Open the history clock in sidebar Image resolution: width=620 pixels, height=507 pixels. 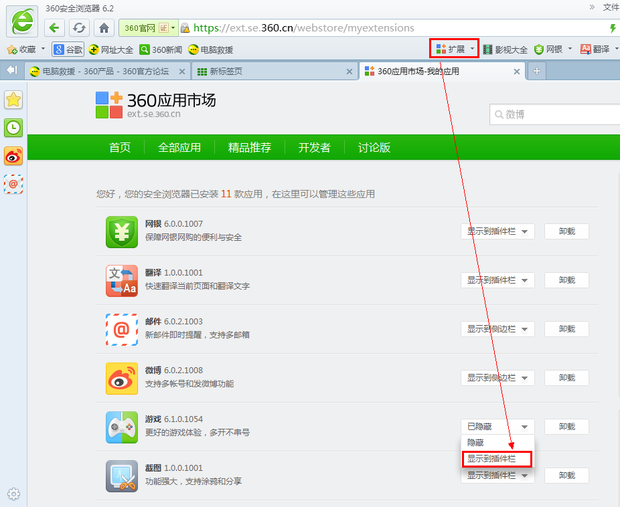click(x=13, y=128)
